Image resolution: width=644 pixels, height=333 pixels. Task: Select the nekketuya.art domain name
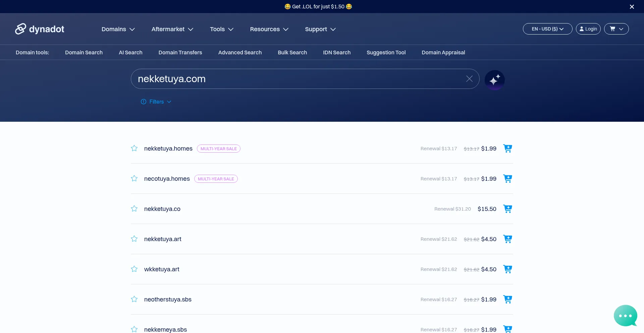click(x=163, y=239)
